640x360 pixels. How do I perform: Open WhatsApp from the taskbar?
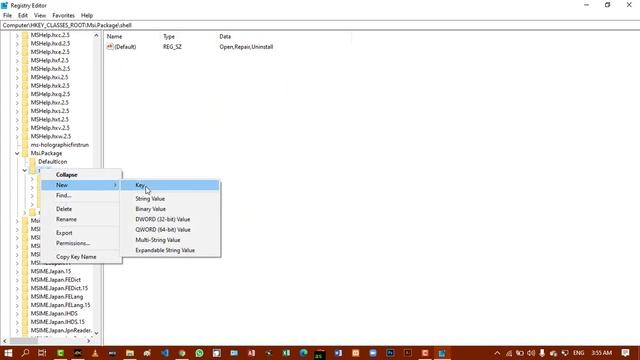(199, 353)
